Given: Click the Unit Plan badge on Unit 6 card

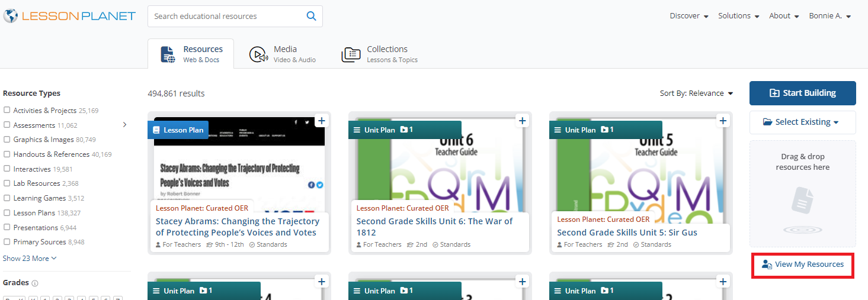Looking at the screenshot, I should 405,130.
